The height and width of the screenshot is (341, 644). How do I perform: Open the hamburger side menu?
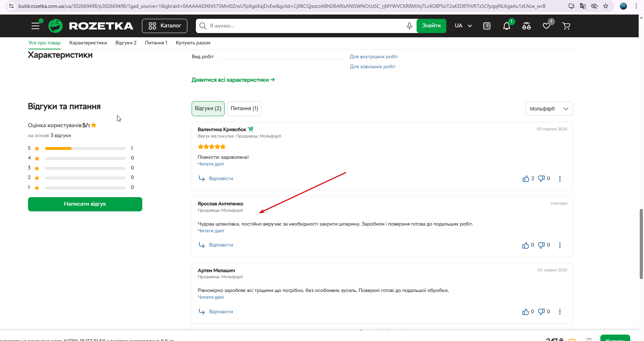coord(35,26)
